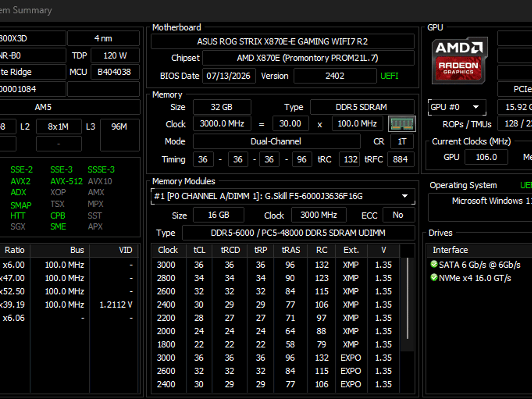Click the Interface column header under Drives

(x=479, y=250)
